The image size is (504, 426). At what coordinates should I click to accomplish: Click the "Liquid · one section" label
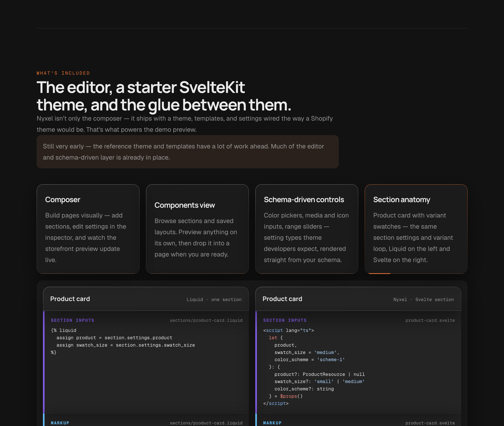click(x=214, y=299)
